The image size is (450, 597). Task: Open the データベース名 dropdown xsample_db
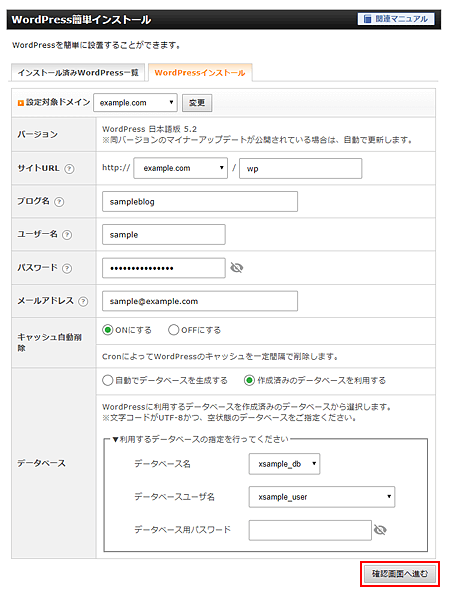coord(284,464)
